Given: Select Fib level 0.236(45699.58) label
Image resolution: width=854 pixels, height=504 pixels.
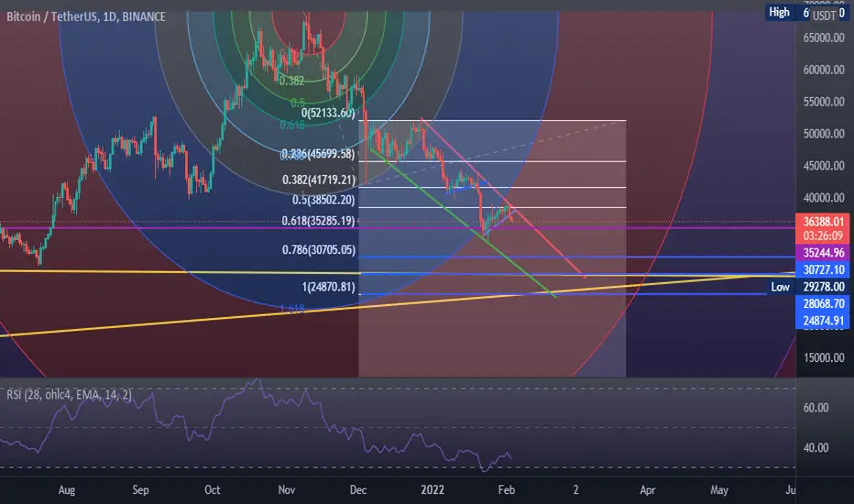Looking at the screenshot, I should click(319, 154).
